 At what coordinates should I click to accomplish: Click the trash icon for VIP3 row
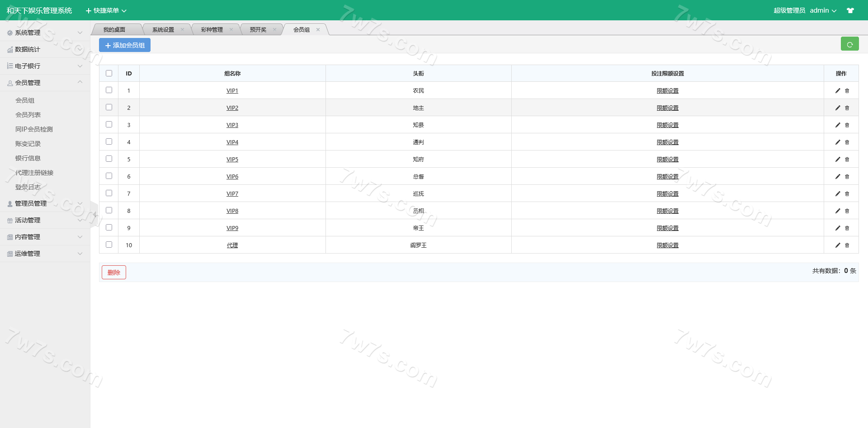tap(847, 125)
